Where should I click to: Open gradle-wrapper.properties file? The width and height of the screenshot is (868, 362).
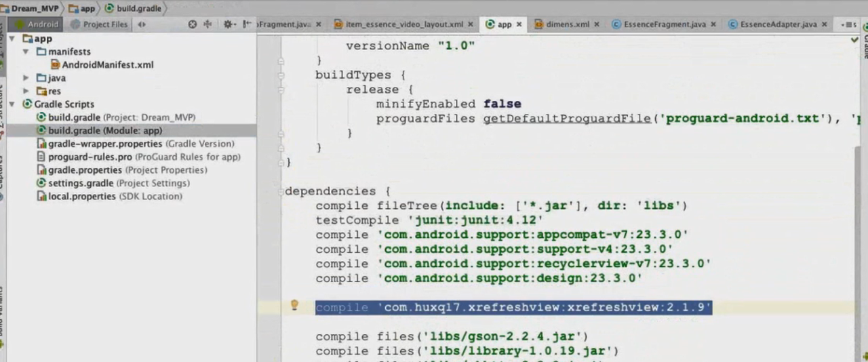pyautogui.click(x=136, y=144)
